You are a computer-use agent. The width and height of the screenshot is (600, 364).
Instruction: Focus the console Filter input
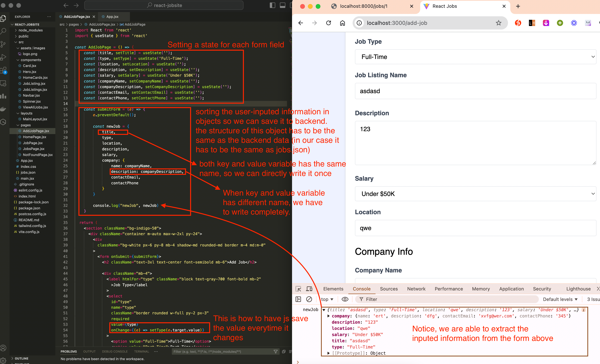pyautogui.click(x=447, y=299)
